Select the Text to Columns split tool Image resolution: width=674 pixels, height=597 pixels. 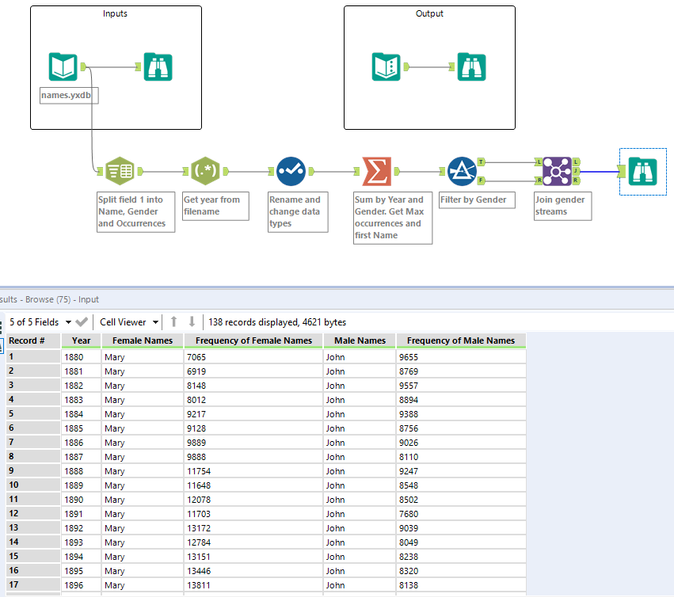coord(119,172)
